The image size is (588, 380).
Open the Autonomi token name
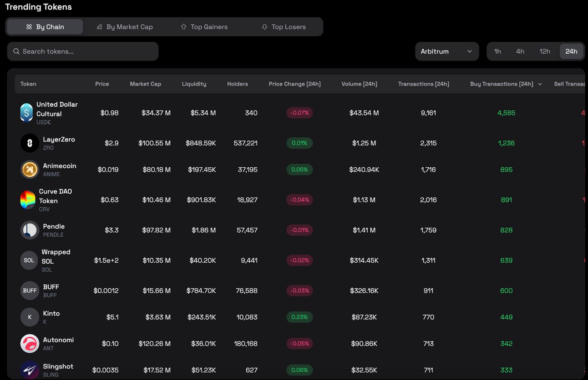58,340
